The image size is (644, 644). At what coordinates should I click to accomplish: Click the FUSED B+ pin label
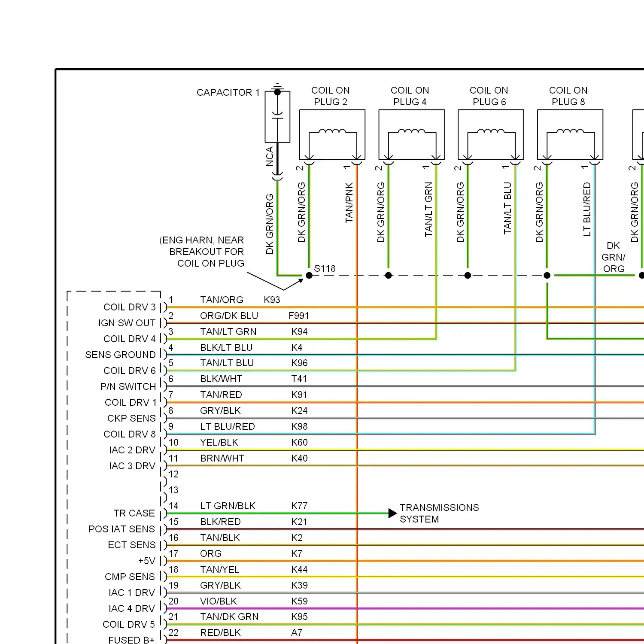[x=131, y=640]
